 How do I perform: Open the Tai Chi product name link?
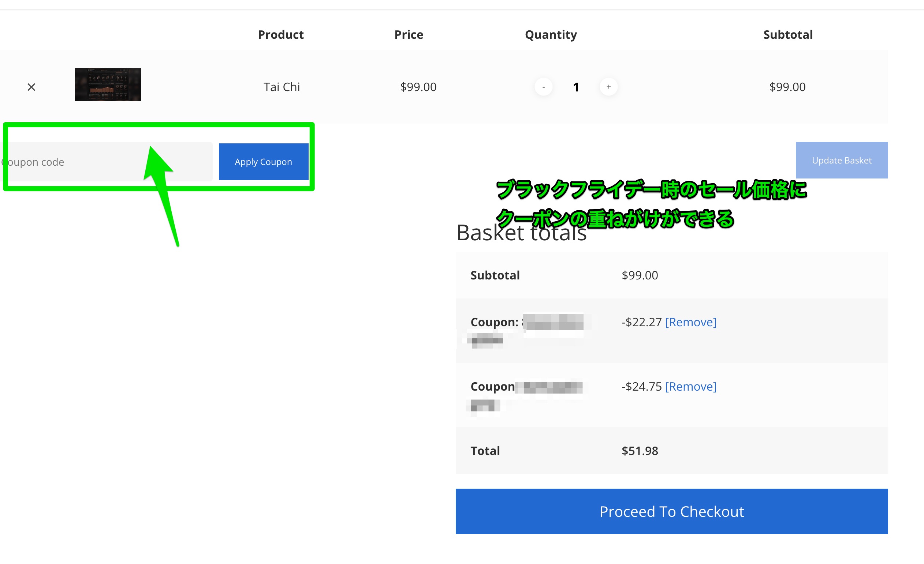click(281, 87)
